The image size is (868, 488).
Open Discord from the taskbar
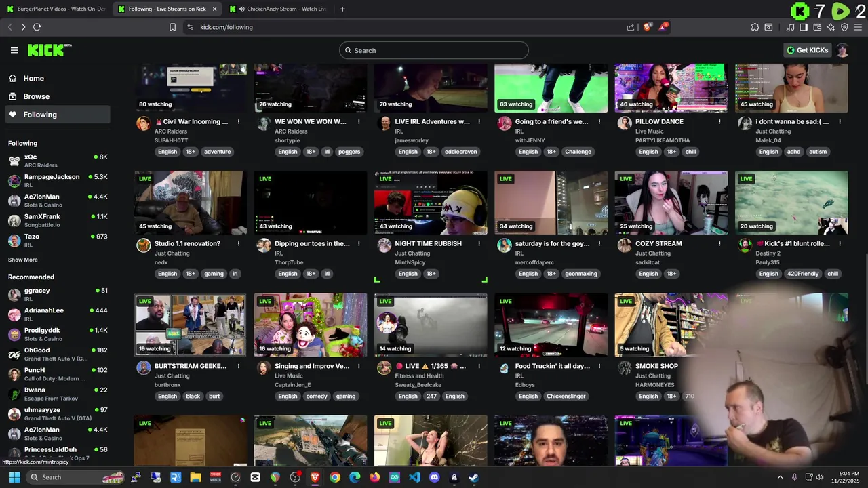pyautogui.click(x=435, y=477)
